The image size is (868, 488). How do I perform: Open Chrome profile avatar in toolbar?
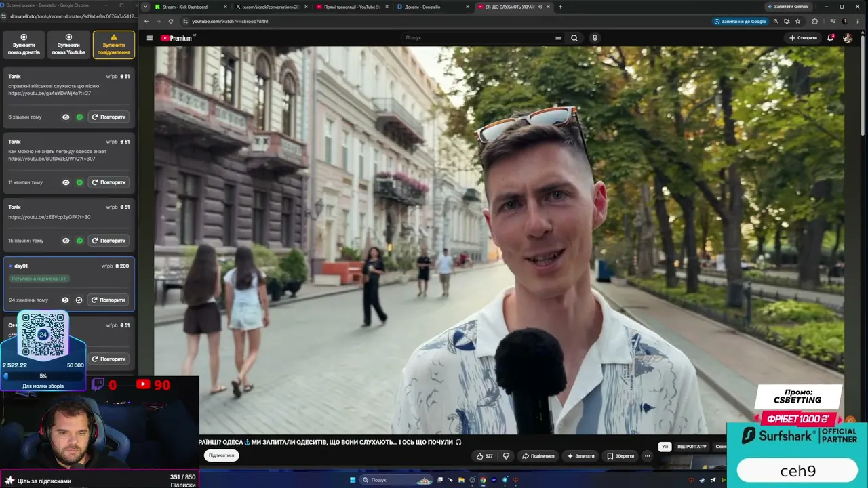[845, 21]
